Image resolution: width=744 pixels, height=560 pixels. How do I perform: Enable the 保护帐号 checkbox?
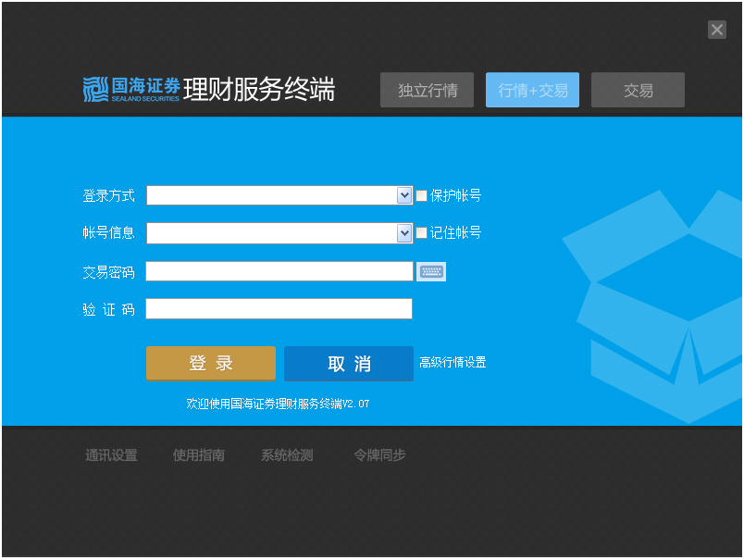click(421, 195)
